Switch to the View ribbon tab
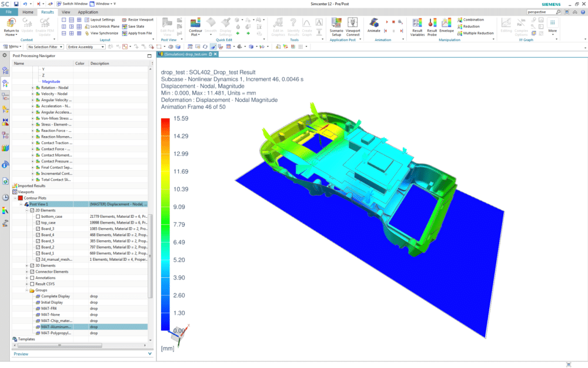 pos(65,11)
